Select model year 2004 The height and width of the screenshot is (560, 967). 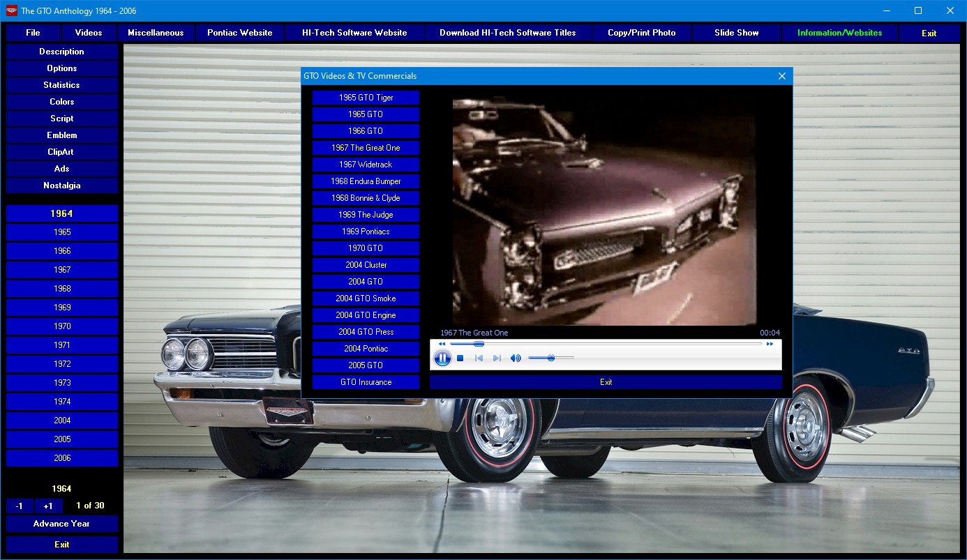[62, 421]
